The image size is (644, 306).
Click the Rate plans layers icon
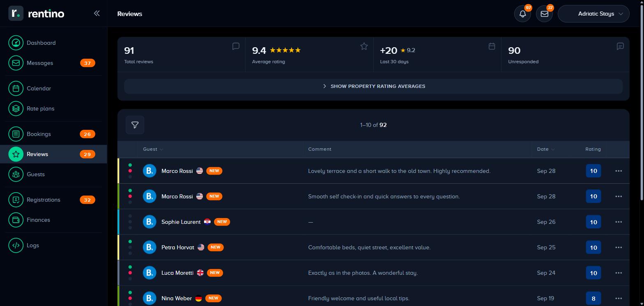click(16, 108)
